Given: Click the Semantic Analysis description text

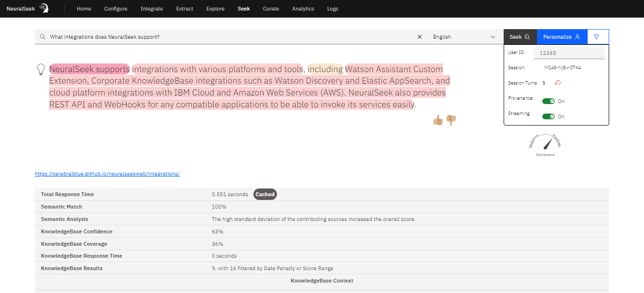Looking at the screenshot, I should click(314, 219).
